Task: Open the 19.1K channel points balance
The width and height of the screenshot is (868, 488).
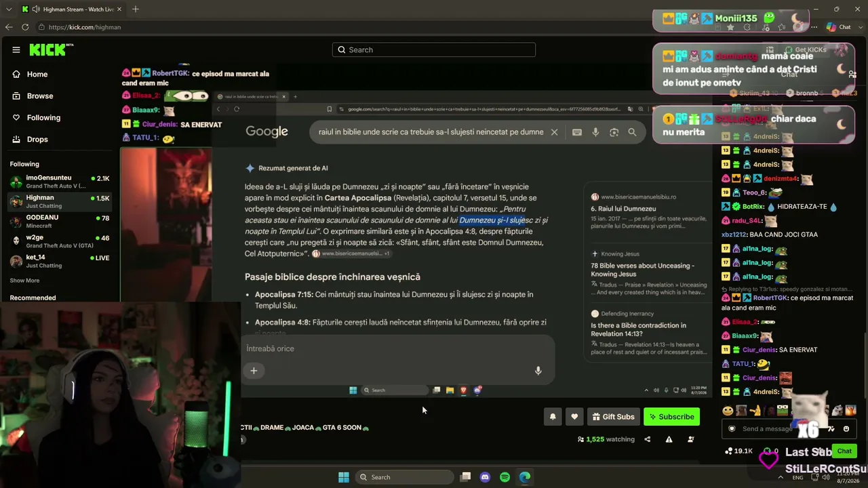Action: click(738, 451)
